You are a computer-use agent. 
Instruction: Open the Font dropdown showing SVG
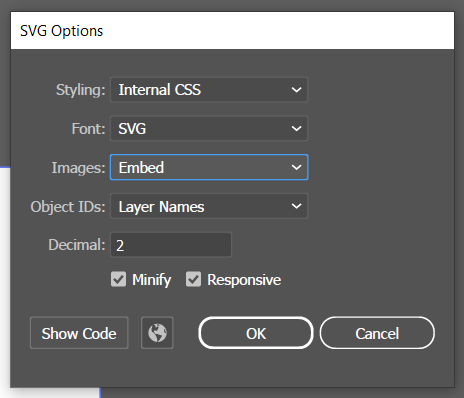[x=209, y=128]
